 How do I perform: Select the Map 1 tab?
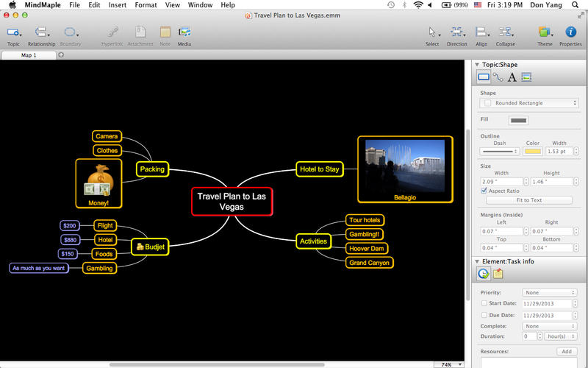28,55
